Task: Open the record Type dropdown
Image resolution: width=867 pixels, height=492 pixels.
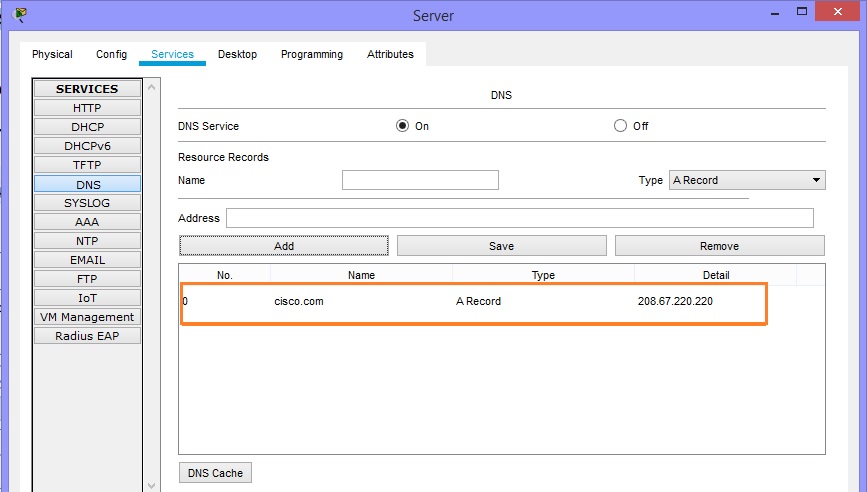Action: 746,180
